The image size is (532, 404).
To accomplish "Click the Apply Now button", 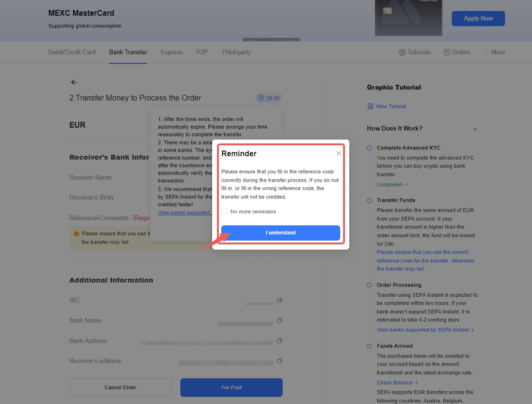I will click(x=478, y=19).
